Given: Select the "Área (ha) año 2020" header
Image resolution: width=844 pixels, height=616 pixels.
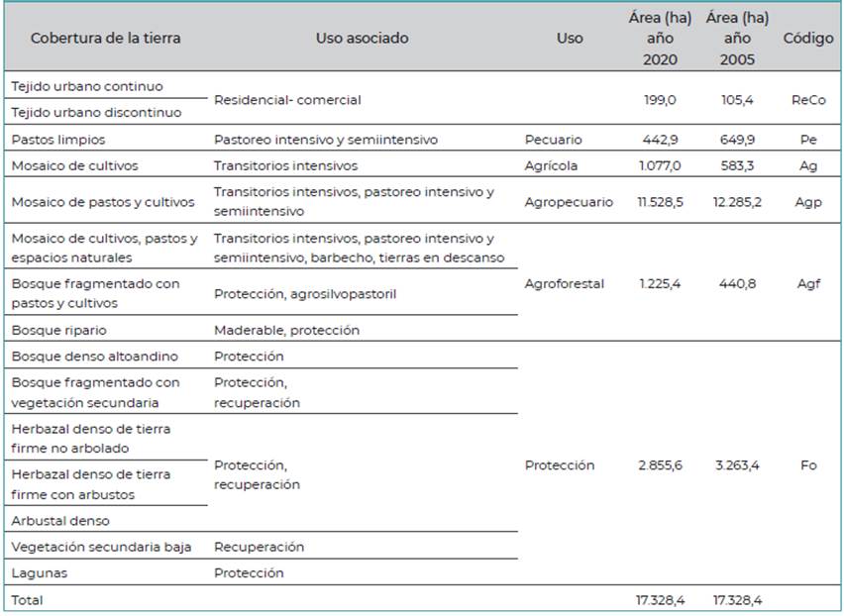Looking at the screenshot, I should tap(659, 39).
